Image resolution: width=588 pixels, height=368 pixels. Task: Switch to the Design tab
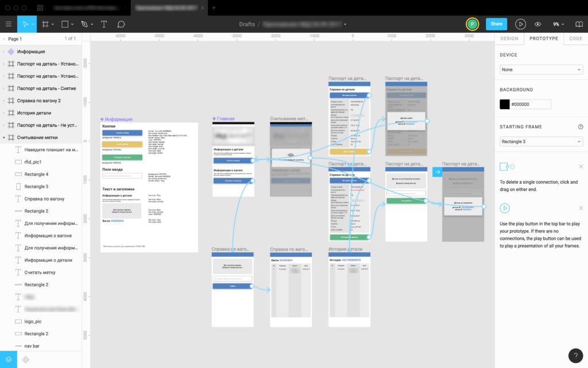pos(509,39)
